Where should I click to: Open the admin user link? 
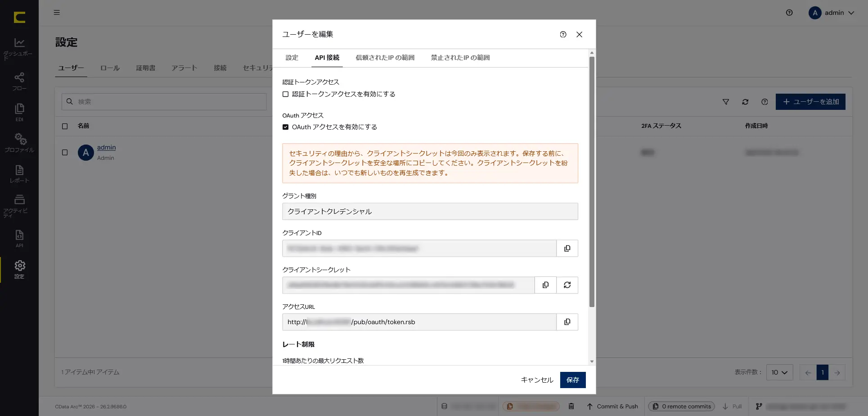pos(106,147)
